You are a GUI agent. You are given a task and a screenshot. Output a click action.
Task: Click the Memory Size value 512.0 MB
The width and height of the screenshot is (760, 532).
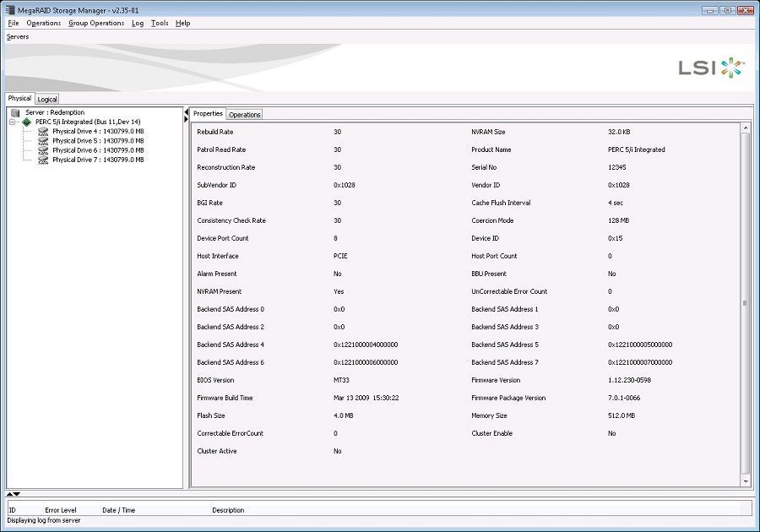622,415
